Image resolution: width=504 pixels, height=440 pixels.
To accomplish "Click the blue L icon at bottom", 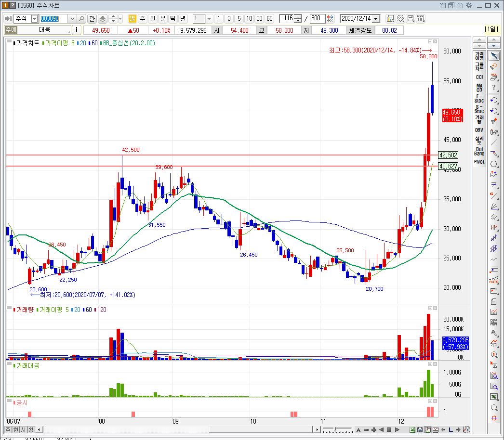I will coord(451,430).
